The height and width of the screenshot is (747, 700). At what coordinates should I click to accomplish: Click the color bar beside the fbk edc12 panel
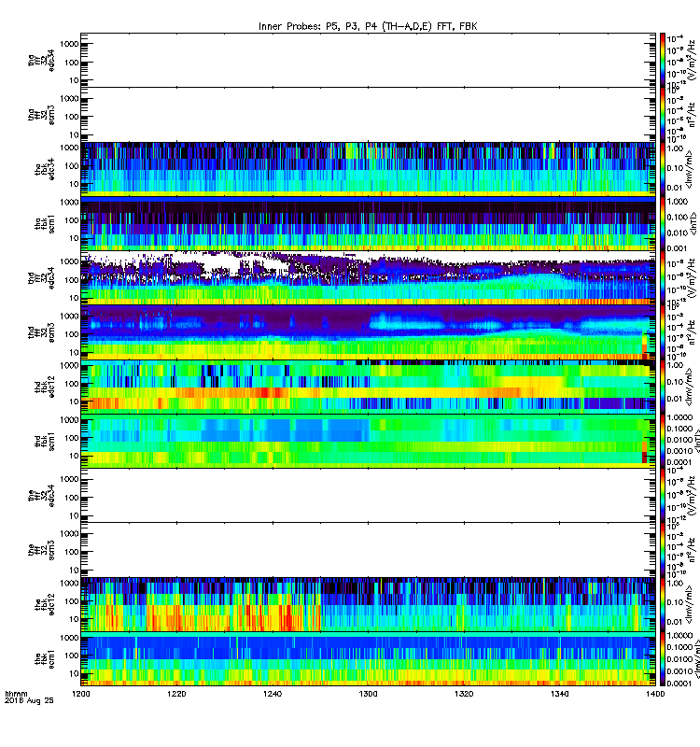(663, 604)
